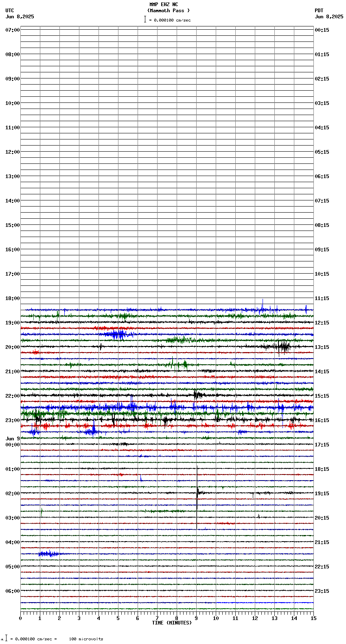The height and width of the screenshot is (644, 346).
Task: Click the "04:00" UTC time label
Action: click(x=13, y=542)
